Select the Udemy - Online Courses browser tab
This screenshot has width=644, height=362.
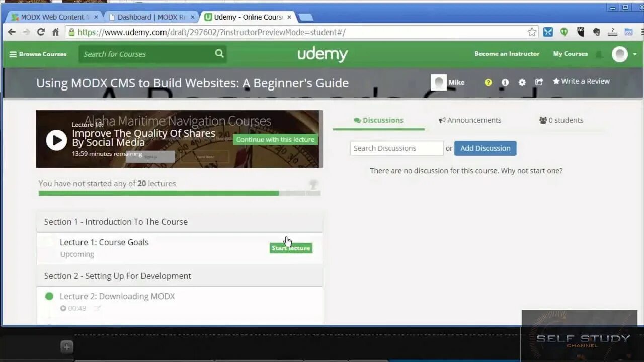click(247, 17)
